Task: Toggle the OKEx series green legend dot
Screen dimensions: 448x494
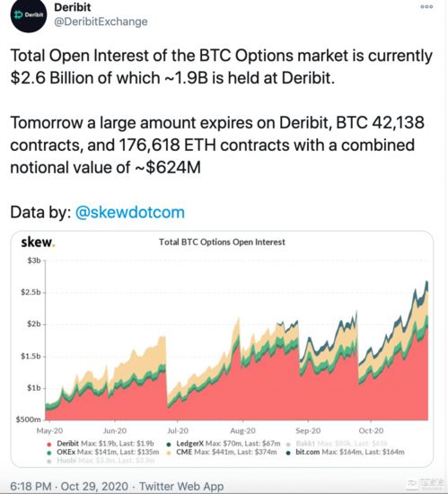Action: tap(49, 453)
